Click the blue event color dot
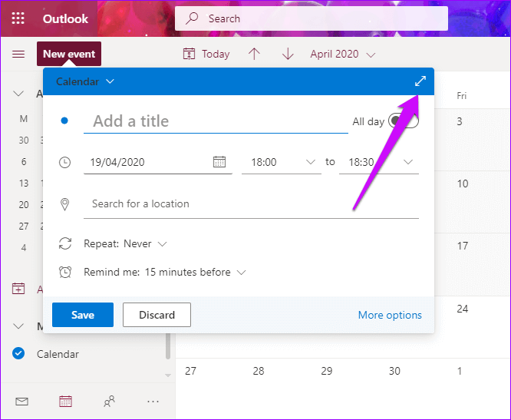Viewport: 511px width, 420px height. tap(64, 121)
